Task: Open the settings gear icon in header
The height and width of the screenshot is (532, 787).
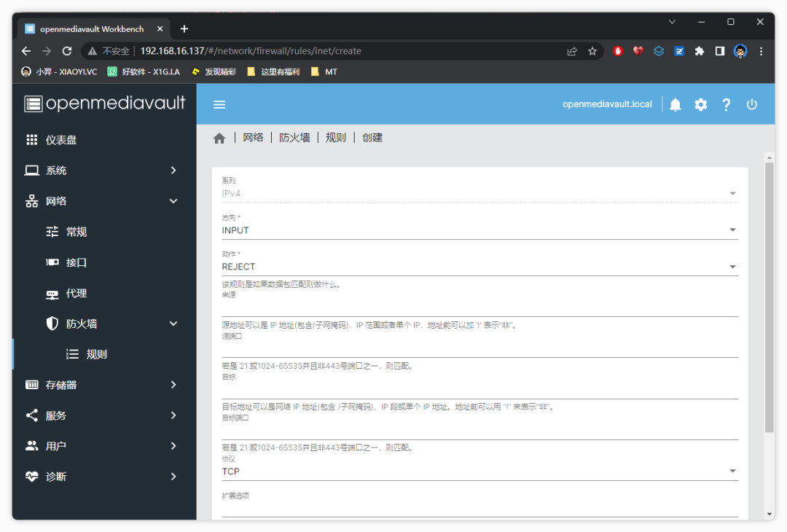Action: [700, 104]
